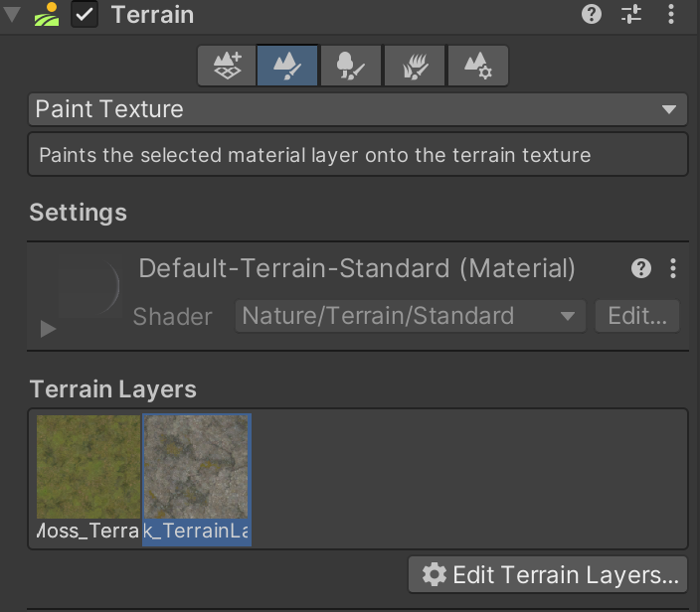Open the Paint Texture tool dropdown
Viewport: 700px width, 612px height.
(x=357, y=109)
